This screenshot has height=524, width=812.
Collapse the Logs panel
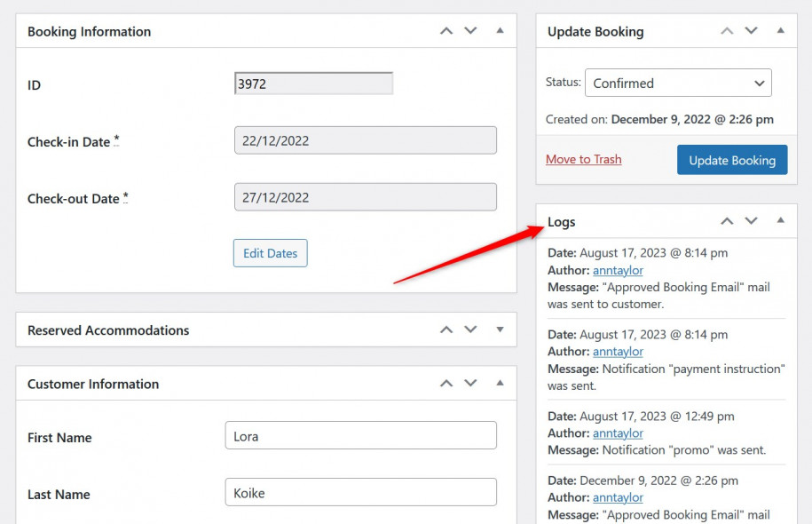780,221
